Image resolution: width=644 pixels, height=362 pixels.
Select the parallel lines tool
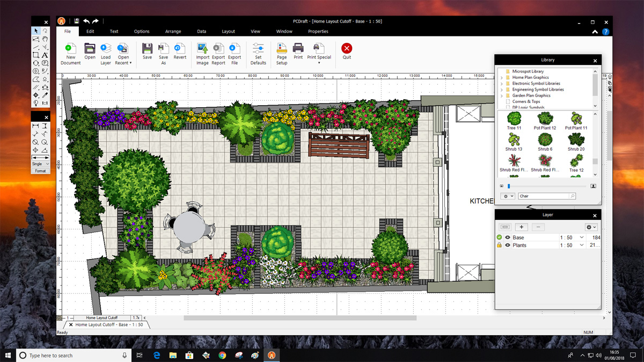(35, 87)
